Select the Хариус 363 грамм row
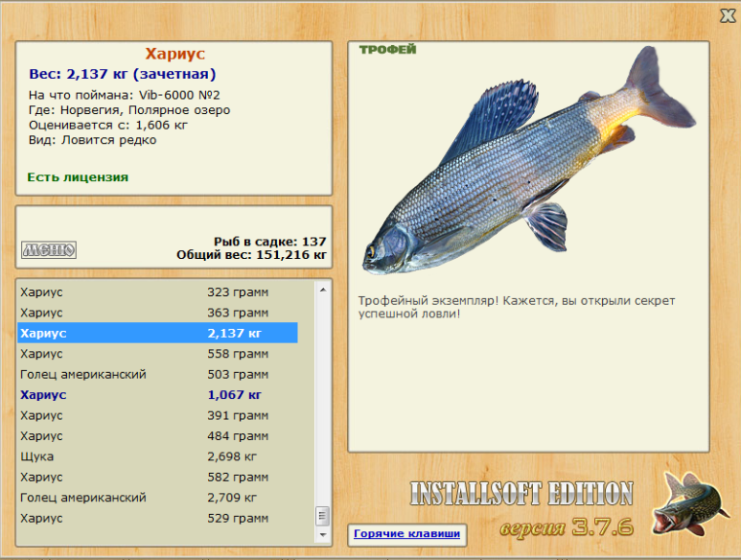Screen dimensions: 741x560 (158, 313)
